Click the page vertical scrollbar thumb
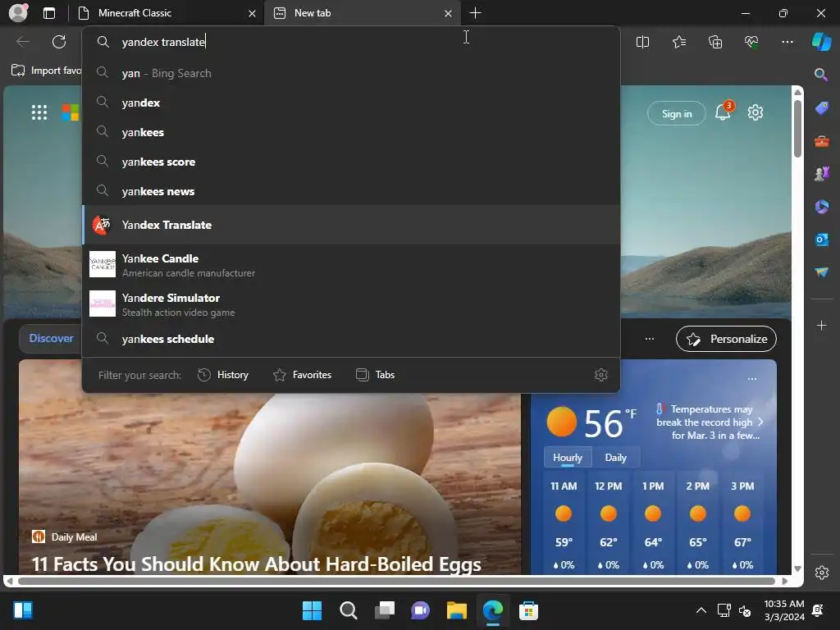The height and width of the screenshot is (630, 840). tap(797, 129)
